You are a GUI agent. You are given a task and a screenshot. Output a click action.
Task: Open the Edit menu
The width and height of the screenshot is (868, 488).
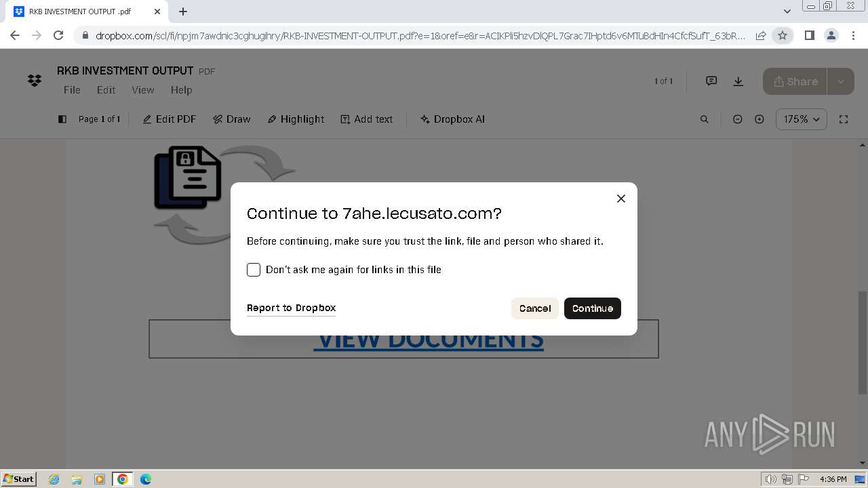coord(106,89)
